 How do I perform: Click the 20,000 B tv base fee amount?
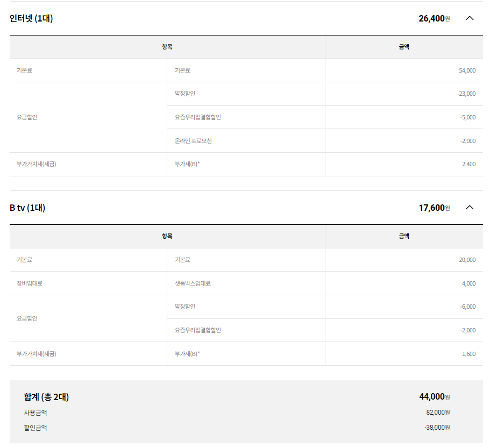467,260
